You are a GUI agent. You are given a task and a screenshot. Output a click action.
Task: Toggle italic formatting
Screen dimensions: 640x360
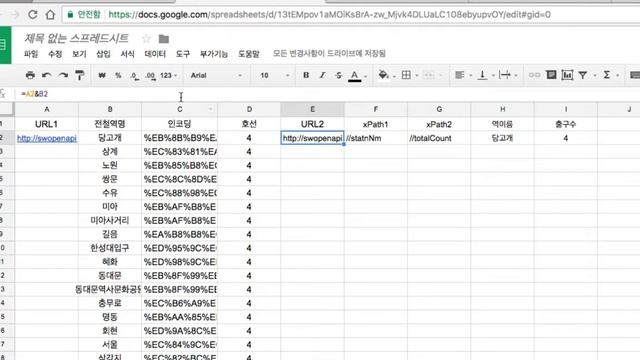click(322, 75)
